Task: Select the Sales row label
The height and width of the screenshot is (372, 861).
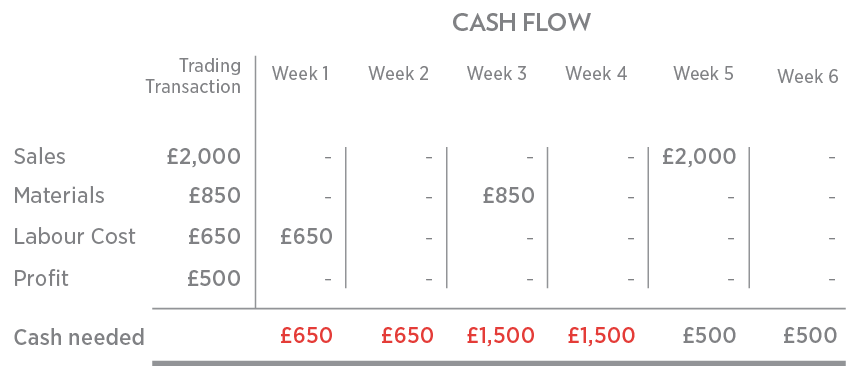Action: [40, 157]
